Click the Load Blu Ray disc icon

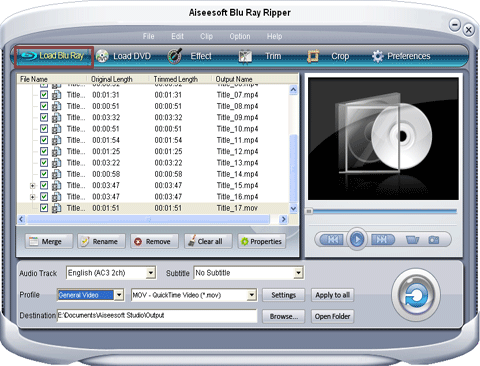(28, 56)
